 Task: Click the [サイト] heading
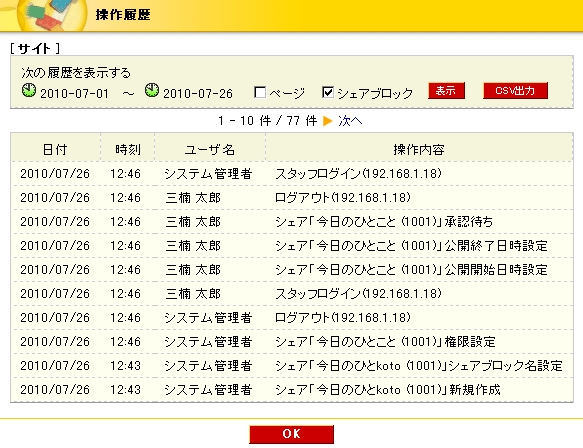click(35, 48)
